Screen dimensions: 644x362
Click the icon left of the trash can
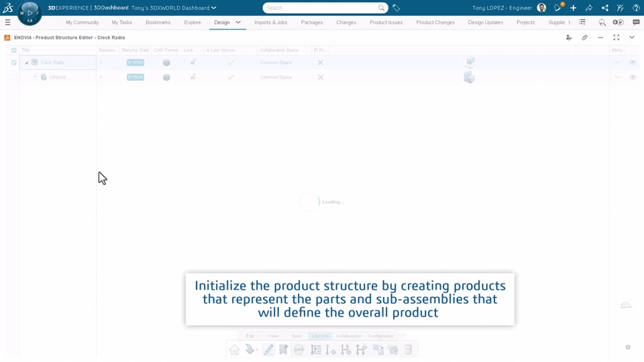[393, 350]
